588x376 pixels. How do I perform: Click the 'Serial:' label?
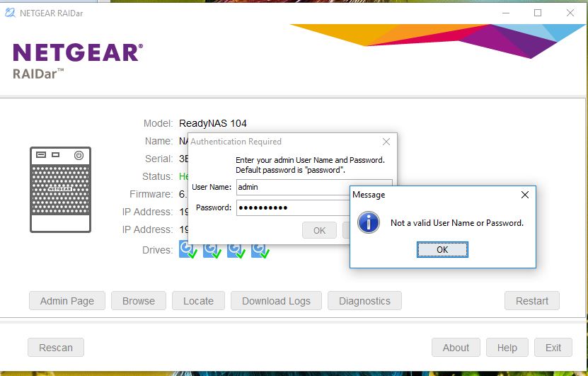pyautogui.click(x=159, y=159)
